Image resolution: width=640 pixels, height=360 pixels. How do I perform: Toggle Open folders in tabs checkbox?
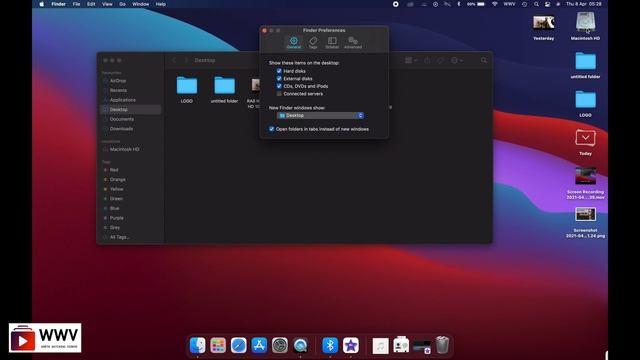click(x=271, y=129)
